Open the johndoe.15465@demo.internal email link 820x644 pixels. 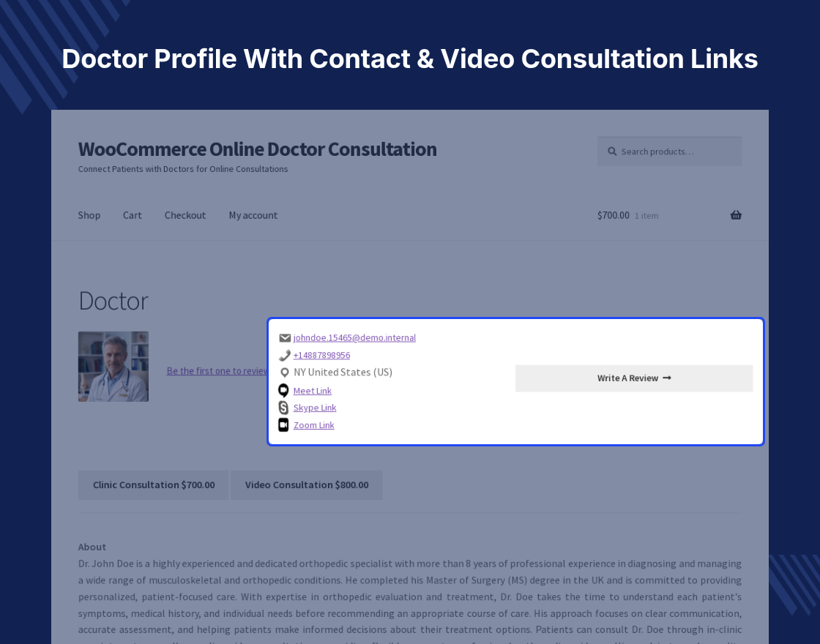pos(354,337)
